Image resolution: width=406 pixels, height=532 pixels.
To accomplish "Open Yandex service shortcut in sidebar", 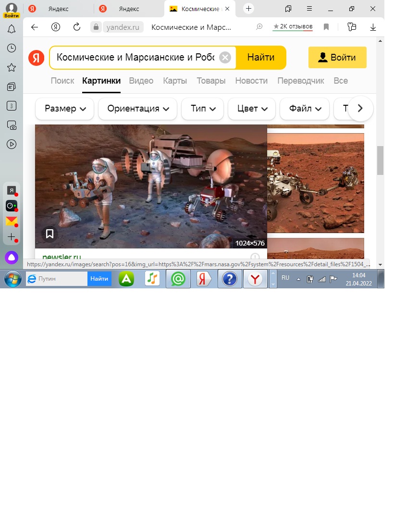I will [12, 191].
